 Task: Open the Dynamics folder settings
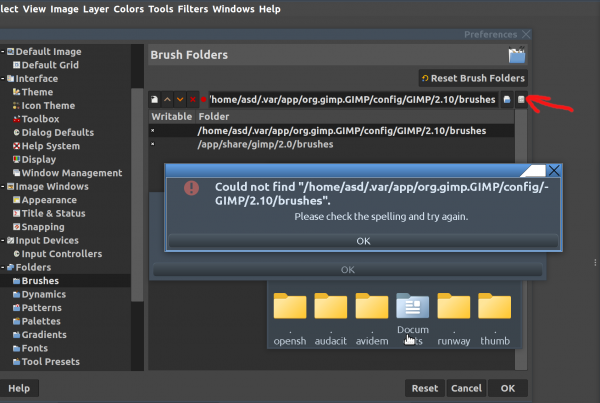point(44,294)
